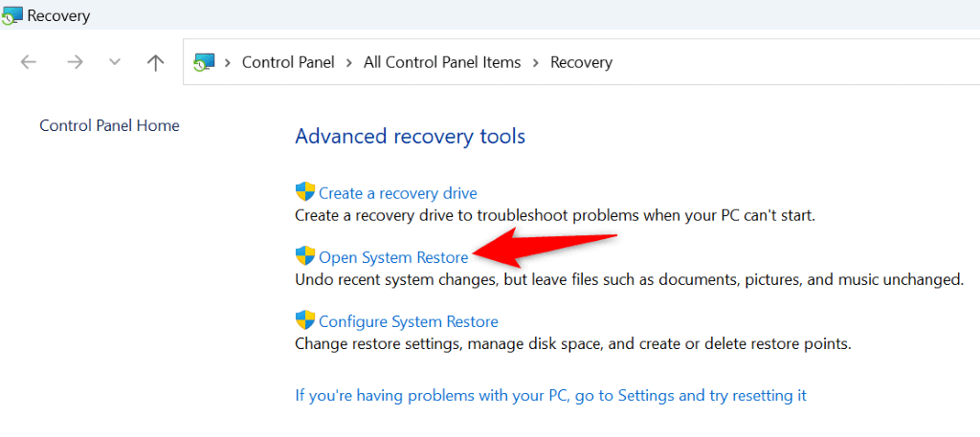The height and width of the screenshot is (437, 980).
Task: Click the Recovery icon in address bar
Action: click(x=204, y=63)
